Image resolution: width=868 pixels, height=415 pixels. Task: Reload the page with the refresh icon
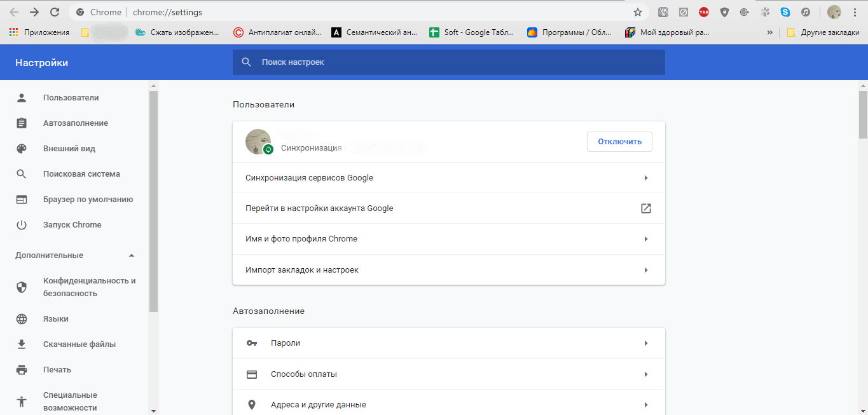55,12
